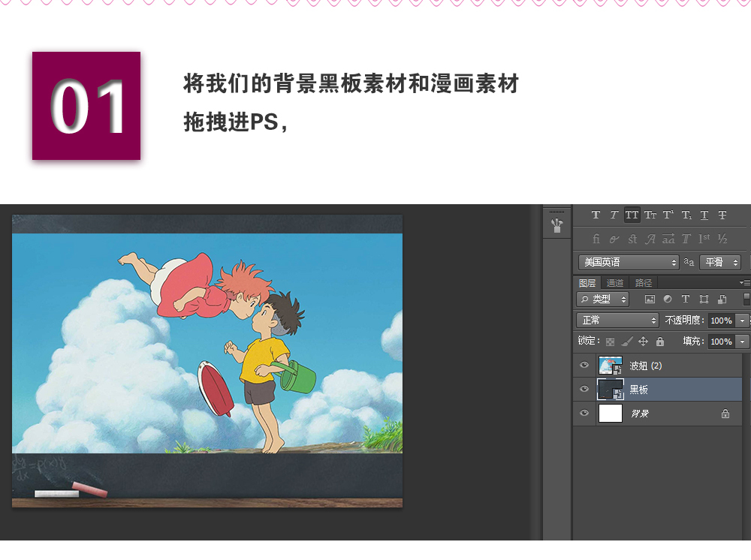This screenshot has height=560, width=751.
Task: Toggle Small Caps text style
Action: (650, 215)
